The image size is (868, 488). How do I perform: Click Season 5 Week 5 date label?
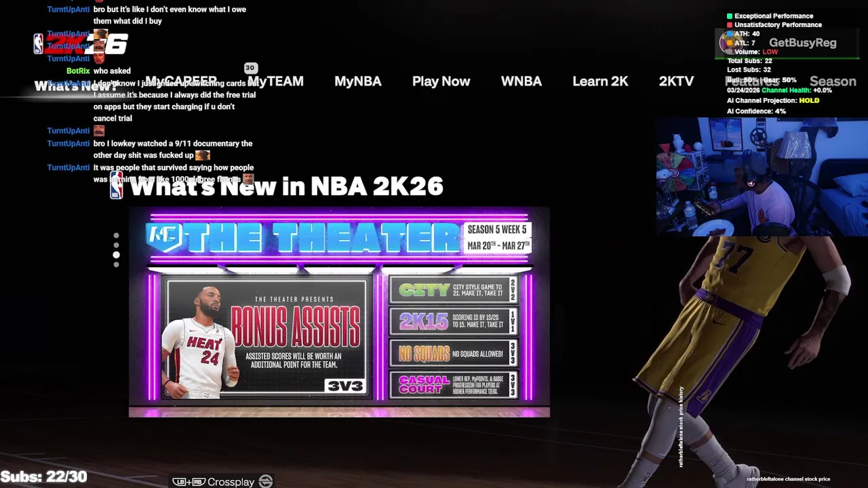497,237
